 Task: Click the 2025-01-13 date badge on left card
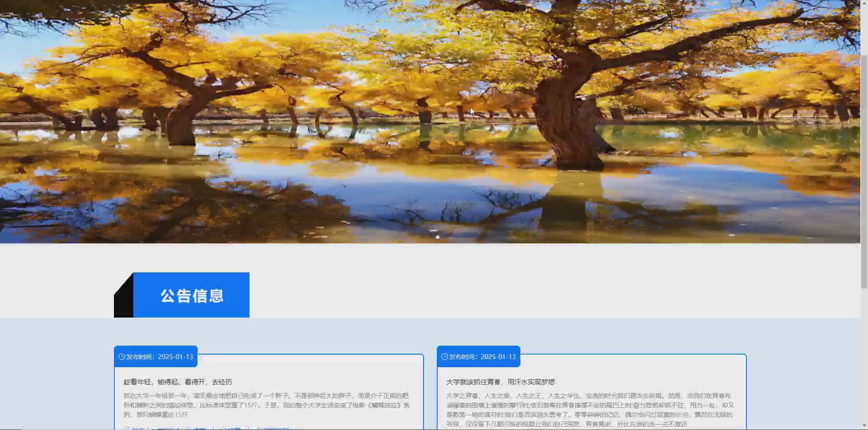pyautogui.click(x=156, y=356)
